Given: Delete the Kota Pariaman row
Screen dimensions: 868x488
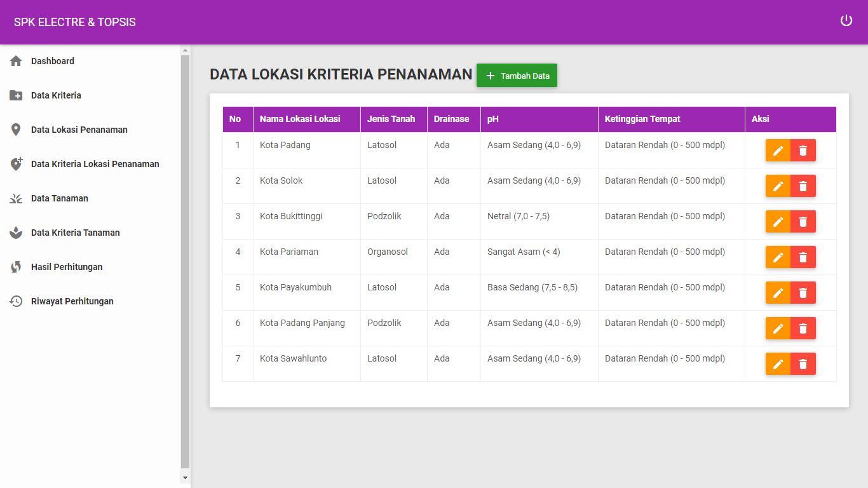Looking at the screenshot, I should [803, 257].
